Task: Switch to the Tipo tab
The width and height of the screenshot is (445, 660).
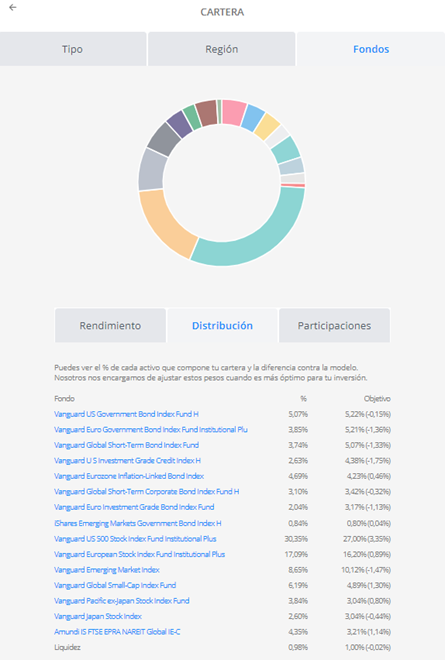Action: click(73, 49)
